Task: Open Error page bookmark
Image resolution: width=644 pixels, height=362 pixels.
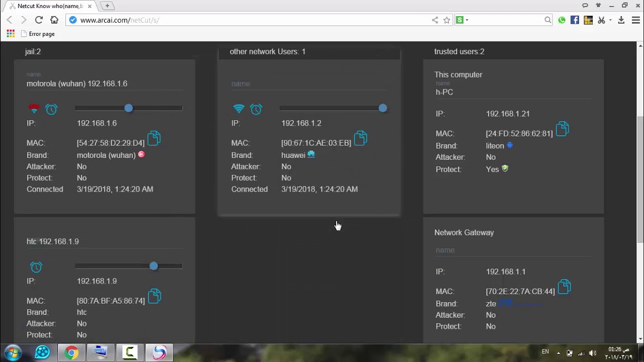Action: (x=38, y=34)
